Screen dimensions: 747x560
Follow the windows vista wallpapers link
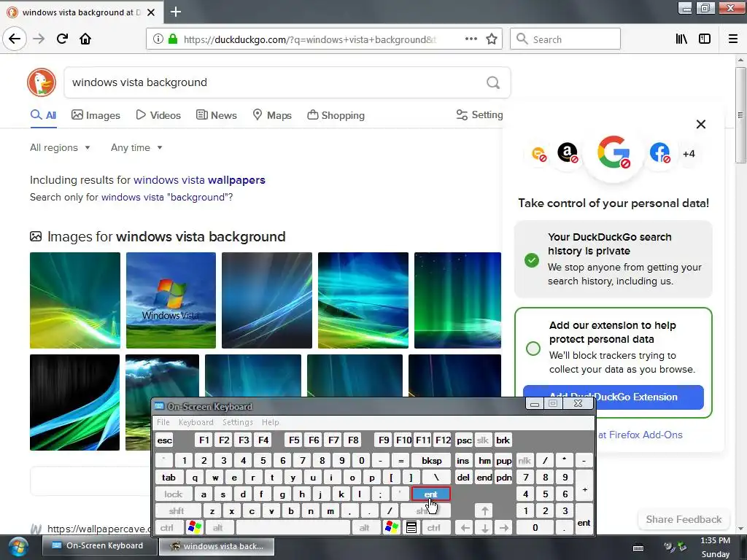199,180
